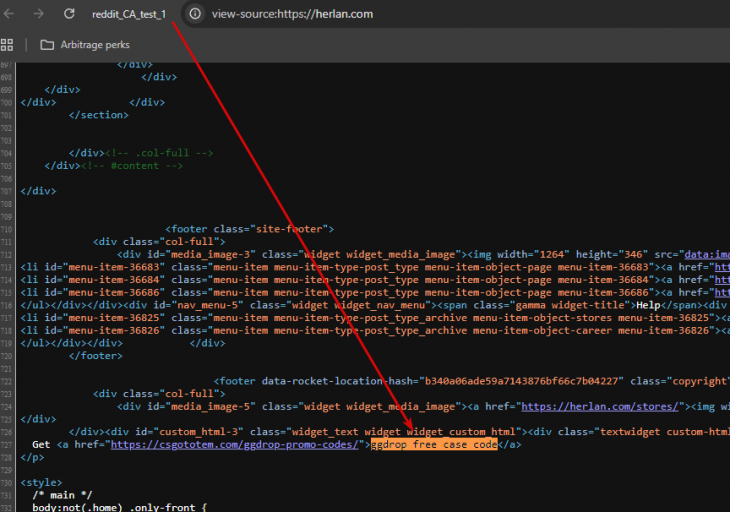
Task: Click the width="1264" attribute on line 712
Action: tap(534, 255)
